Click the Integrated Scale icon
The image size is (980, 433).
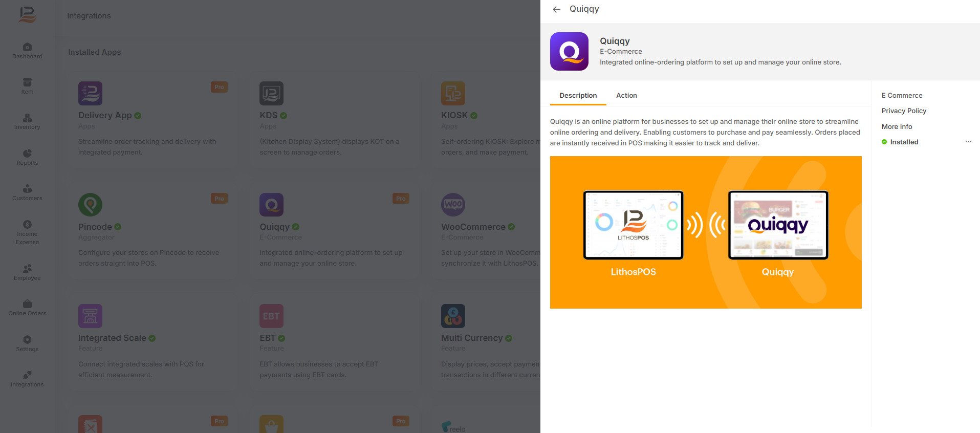[x=90, y=316]
